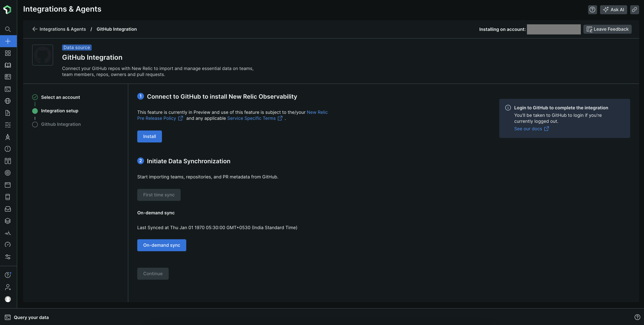The width and height of the screenshot is (644, 325).
Task: Click the 'Last Synced at' timestamp text
Action: pos(217,228)
